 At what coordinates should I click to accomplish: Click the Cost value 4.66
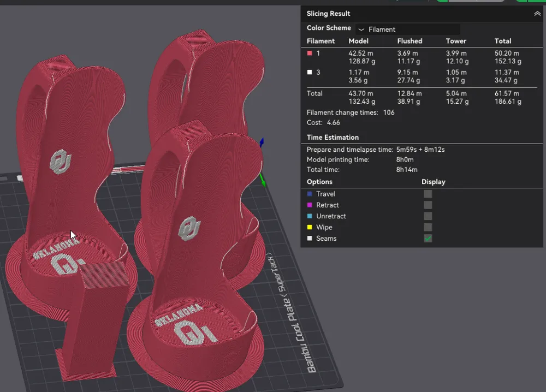tap(333, 122)
